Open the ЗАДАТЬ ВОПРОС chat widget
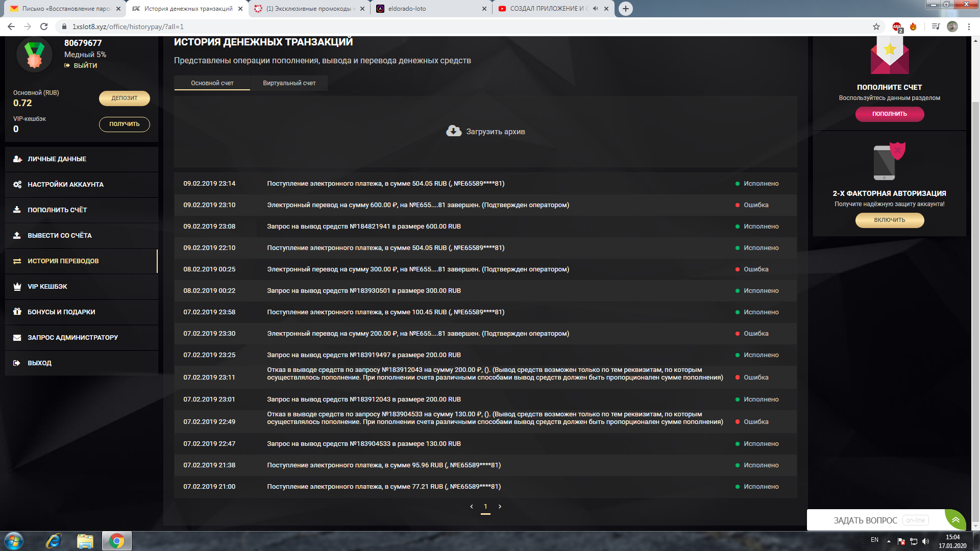 (865, 520)
